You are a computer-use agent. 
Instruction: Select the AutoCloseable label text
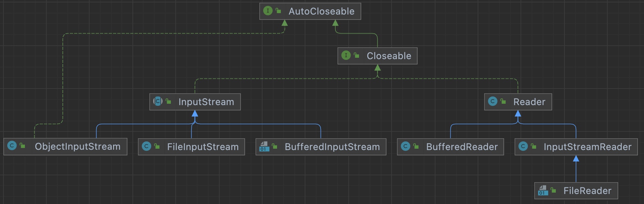[x=321, y=11]
